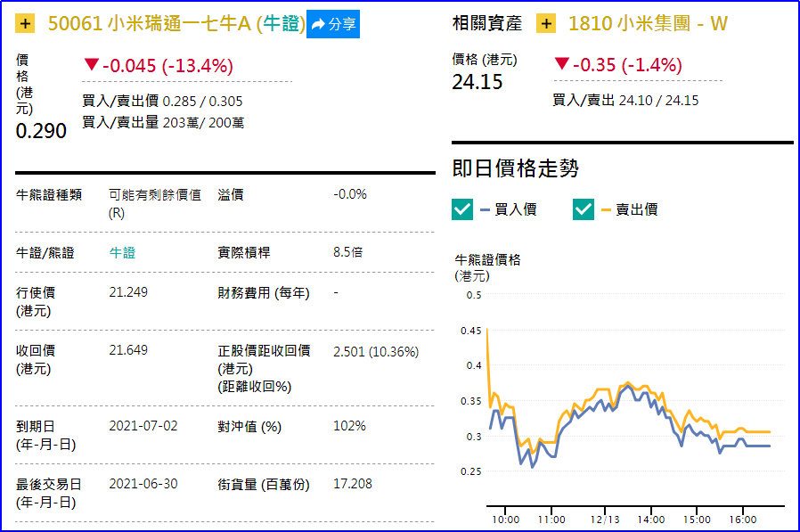Select distance to call 2.501 (10.36%)
This screenshot has height=532, width=800.
(x=376, y=352)
